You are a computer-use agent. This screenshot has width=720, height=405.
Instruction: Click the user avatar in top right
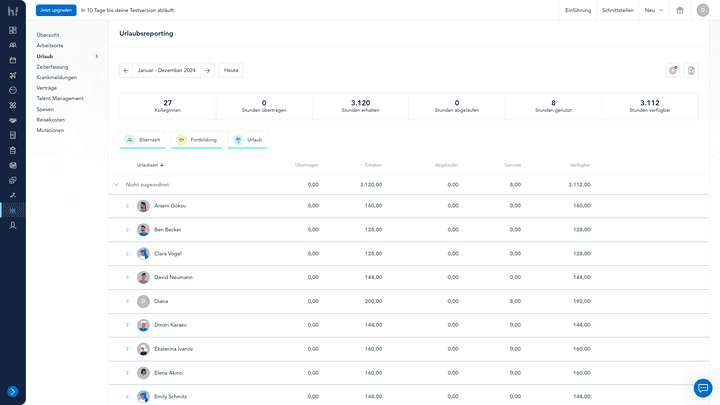pyautogui.click(x=703, y=10)
